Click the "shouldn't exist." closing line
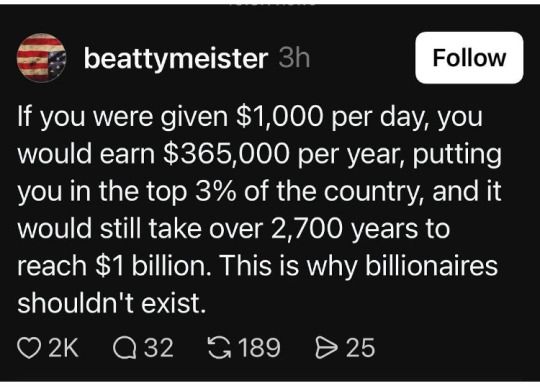The height and width of the screenshot is (391, 540). pyautogui.click(x=112, y=303)
